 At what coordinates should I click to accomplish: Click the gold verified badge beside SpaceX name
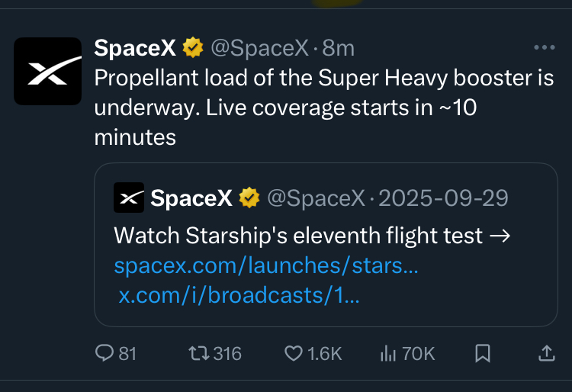click(193, 49)
